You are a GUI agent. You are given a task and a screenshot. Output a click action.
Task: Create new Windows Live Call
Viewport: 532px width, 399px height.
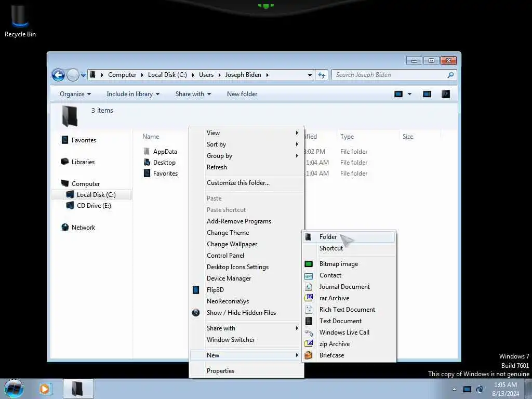[349, 332]
